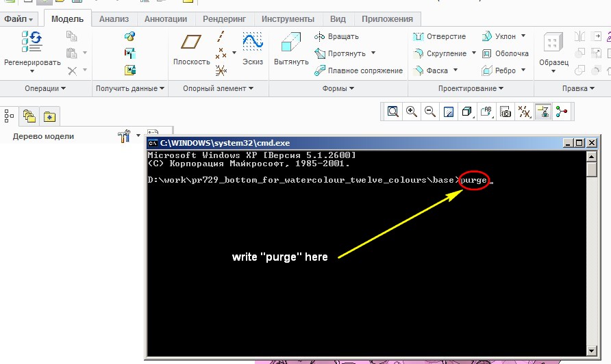The width and height of the screenshot is (611, 364).
Task: Create a datum Plane (Плоскость)
Action: click(x=191, y=49)
